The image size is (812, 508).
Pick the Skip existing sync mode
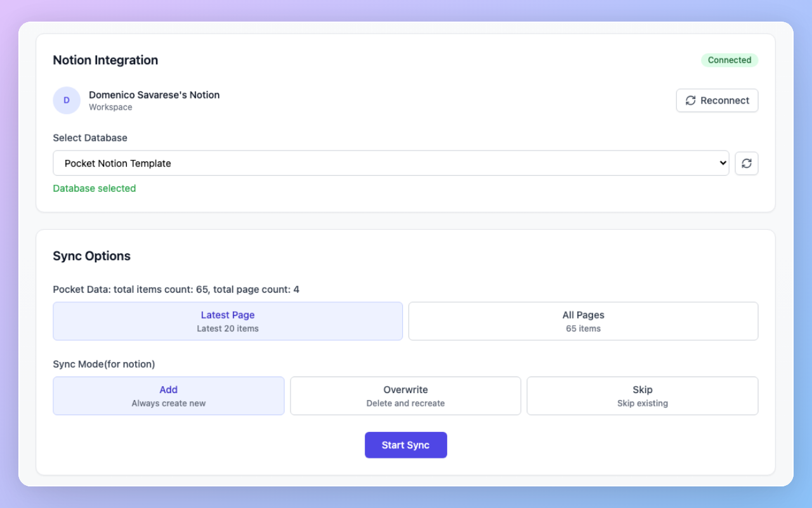[642, 396]
